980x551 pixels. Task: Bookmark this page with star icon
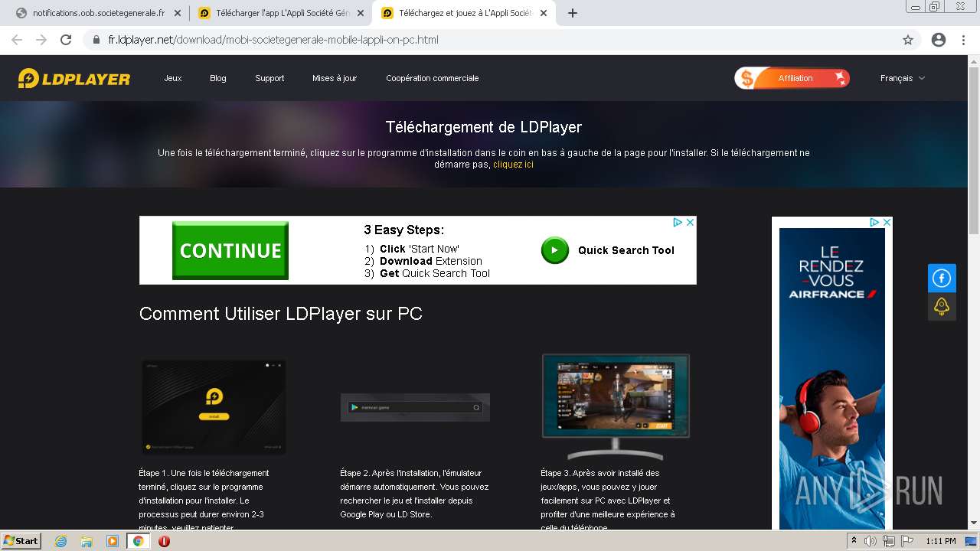pyautogui.click(x=908, y=40)
